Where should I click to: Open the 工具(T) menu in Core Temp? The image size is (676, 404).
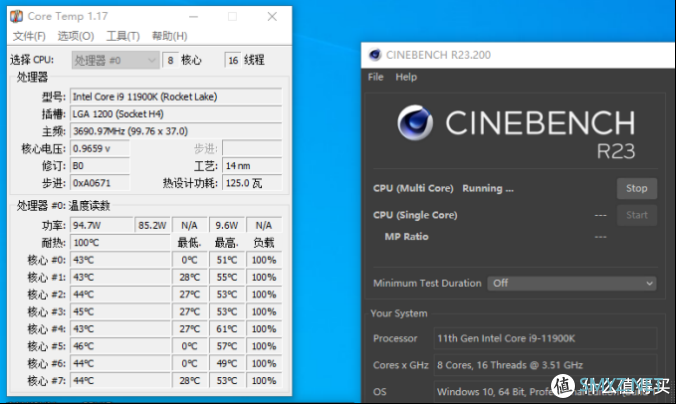123,36
